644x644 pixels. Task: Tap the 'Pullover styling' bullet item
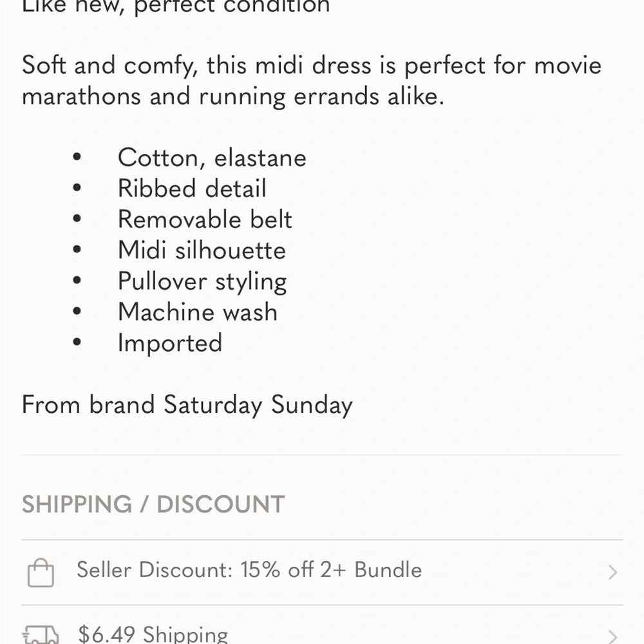click(202, 282)
